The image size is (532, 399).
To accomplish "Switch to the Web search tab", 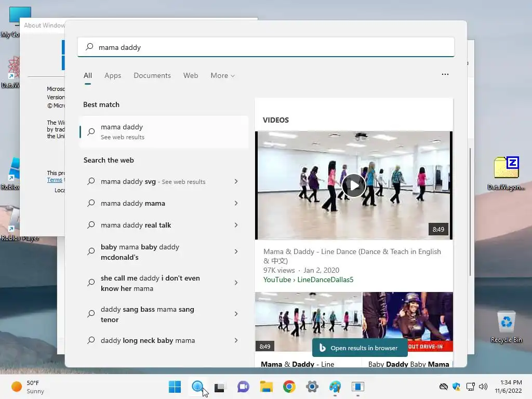I will click(191, 76).
